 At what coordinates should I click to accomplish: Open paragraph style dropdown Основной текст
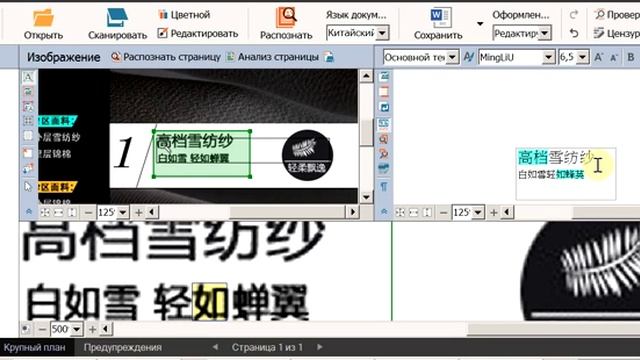click(x=421, y=57)
